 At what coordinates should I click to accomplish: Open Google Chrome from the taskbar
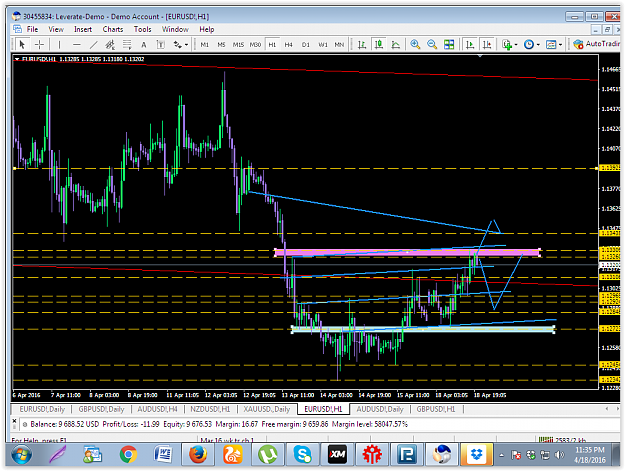(128, 455)
